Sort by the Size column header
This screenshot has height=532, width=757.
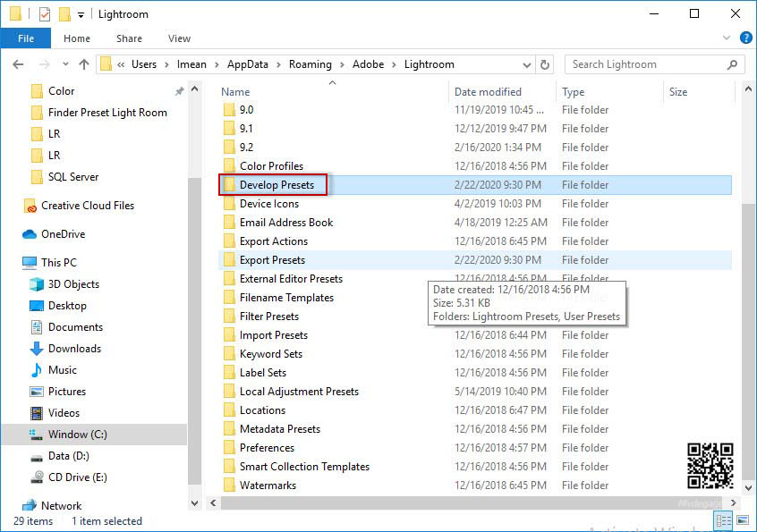(x=678, y=91)
